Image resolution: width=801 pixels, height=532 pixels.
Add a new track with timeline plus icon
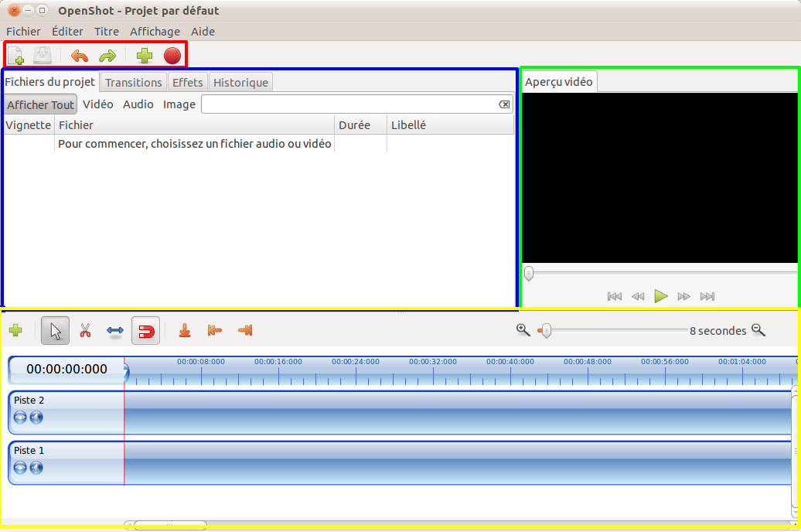(x=15, y=330)
